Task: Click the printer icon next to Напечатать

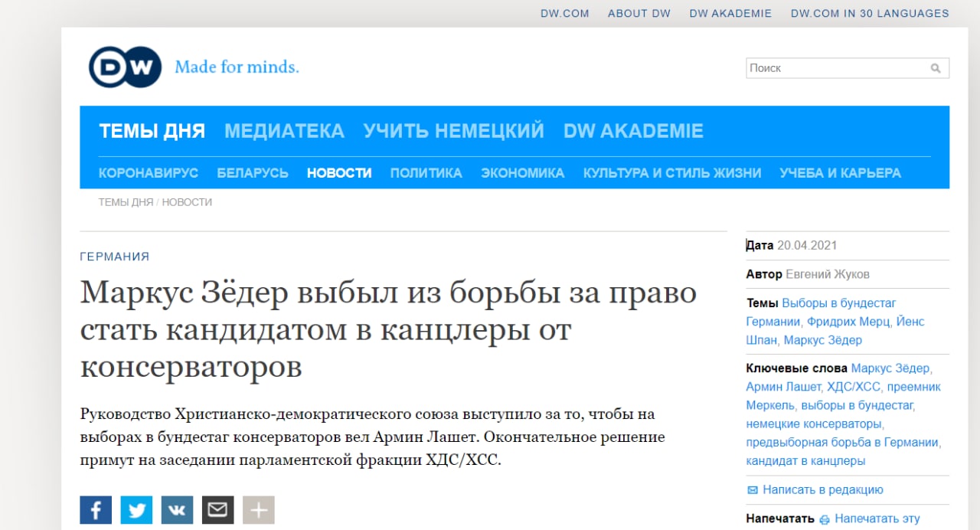Action: 825,519
